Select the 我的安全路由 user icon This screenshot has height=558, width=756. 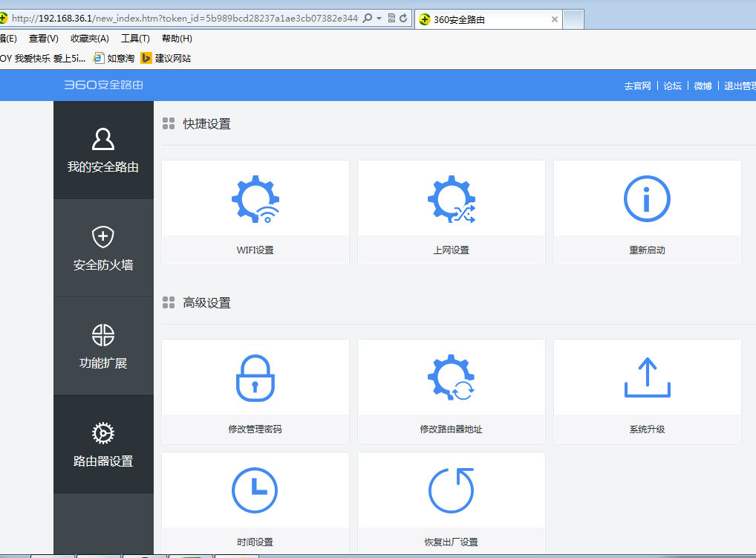coord(103,140)
